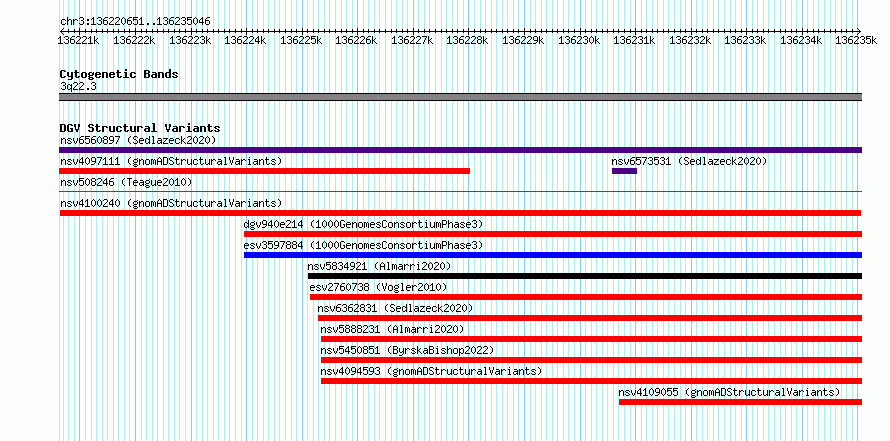Click the 136225k ruler position

[x=301, y=40]
